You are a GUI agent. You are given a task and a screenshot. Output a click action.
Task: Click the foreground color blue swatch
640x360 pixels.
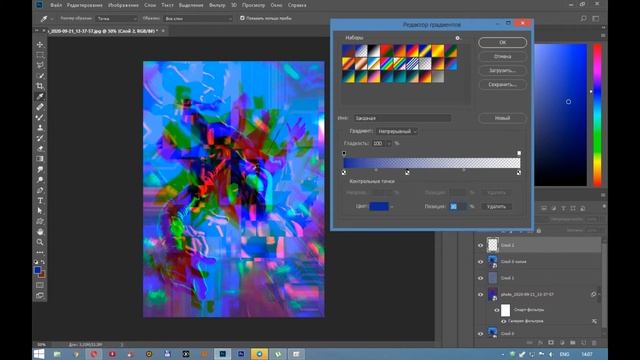click(38, 270)
